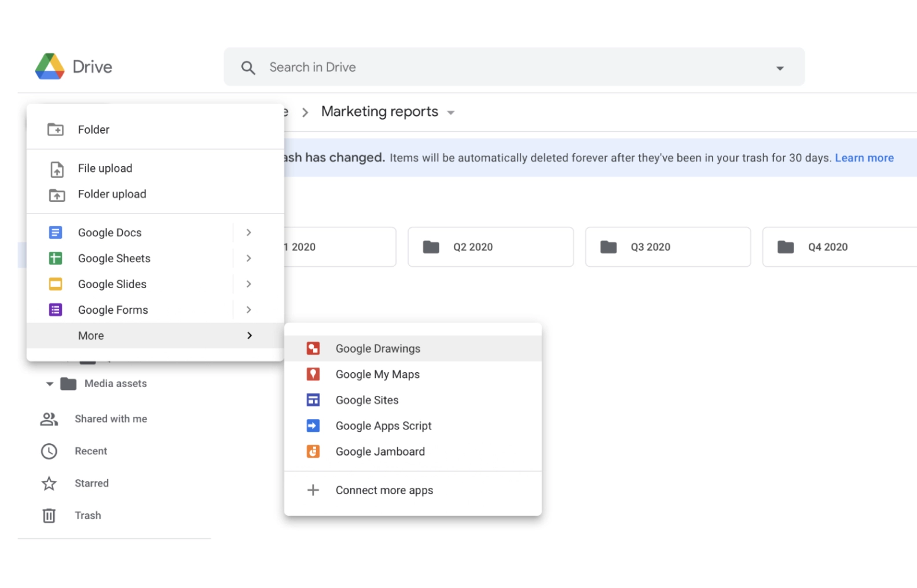The width and height of the screenshot is (917, 588).
Task: Click the Recent clock icon
Action: (49, 451)
